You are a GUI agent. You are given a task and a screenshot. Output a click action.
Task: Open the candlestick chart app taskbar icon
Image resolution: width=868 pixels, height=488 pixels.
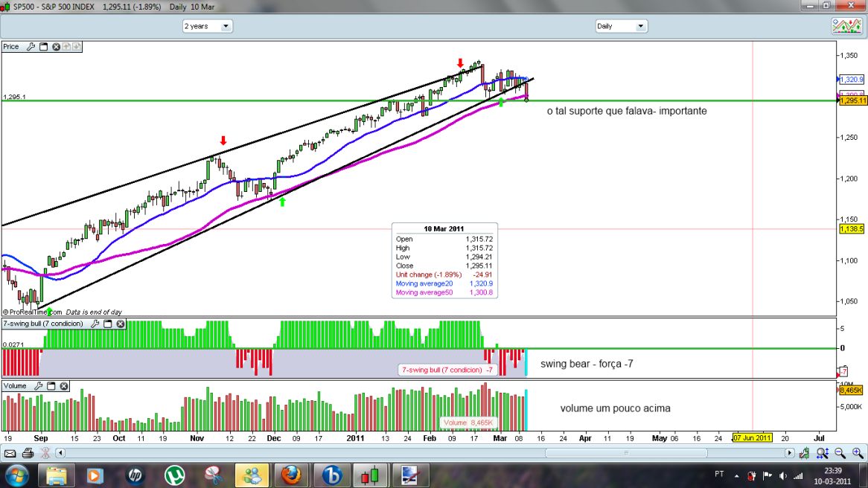click(x=370, y=476)
